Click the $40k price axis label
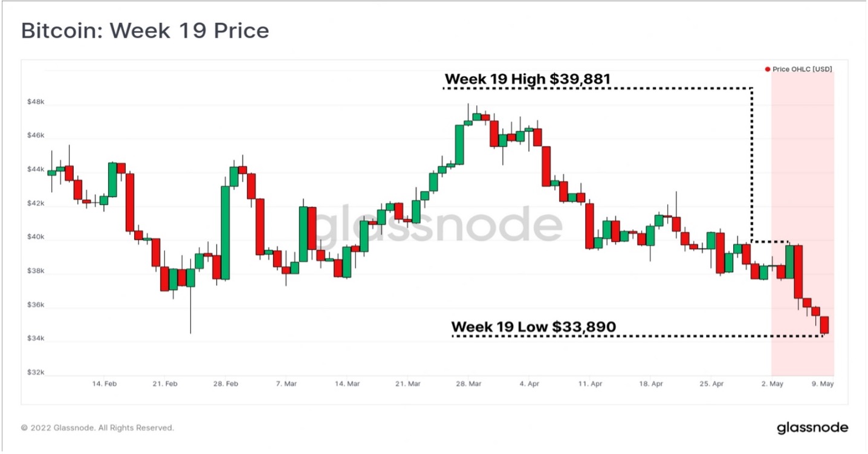This screenshot has width=868, height=454. [36, 238]
